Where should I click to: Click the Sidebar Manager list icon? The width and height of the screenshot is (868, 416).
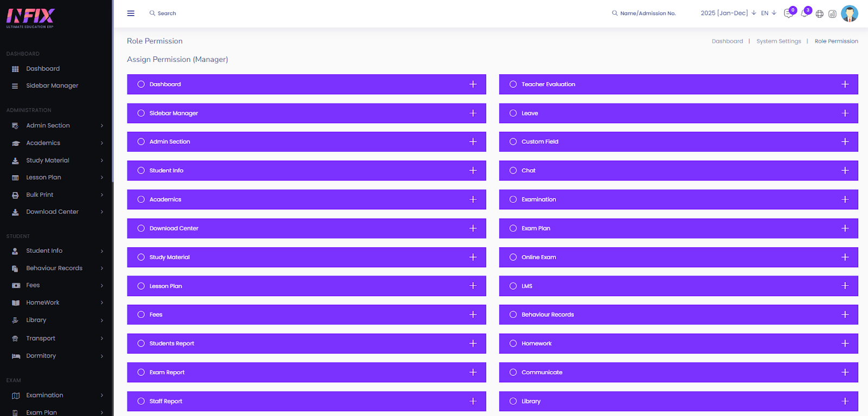pyautogui.click(x=15, y=86)
